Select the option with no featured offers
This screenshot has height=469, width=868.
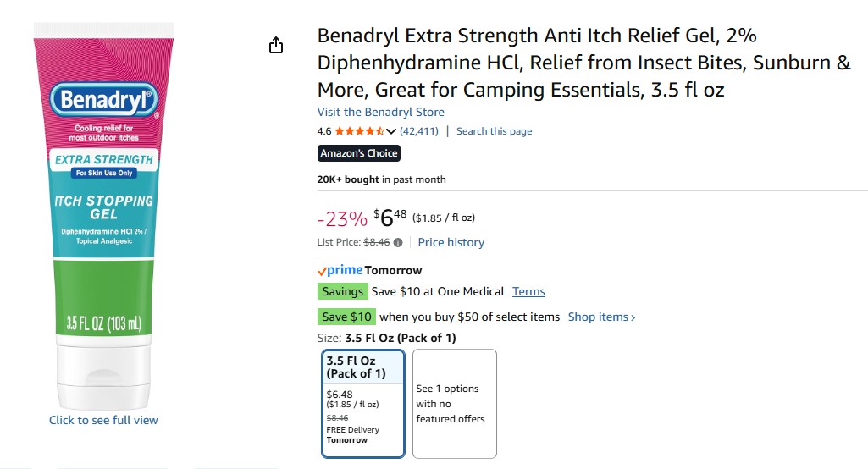pyautogui.click(x=454, y=403)
